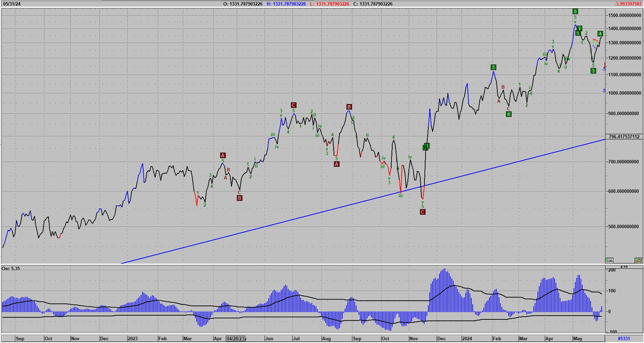Click the #5331 symbol label
Screen dimensions: 644x343
pos(624,339)
